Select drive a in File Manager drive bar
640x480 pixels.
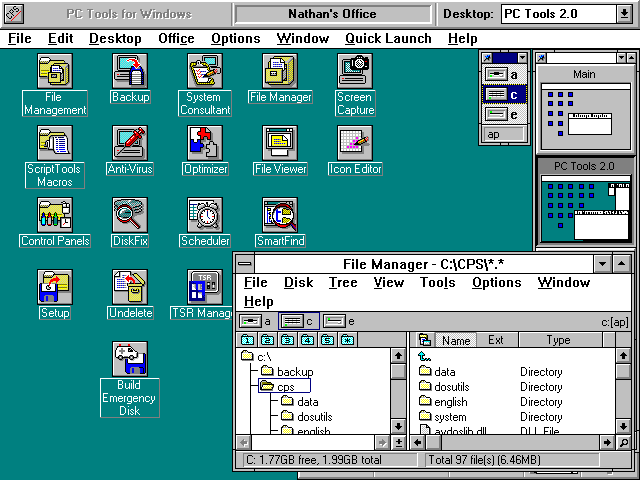[254, 321]
